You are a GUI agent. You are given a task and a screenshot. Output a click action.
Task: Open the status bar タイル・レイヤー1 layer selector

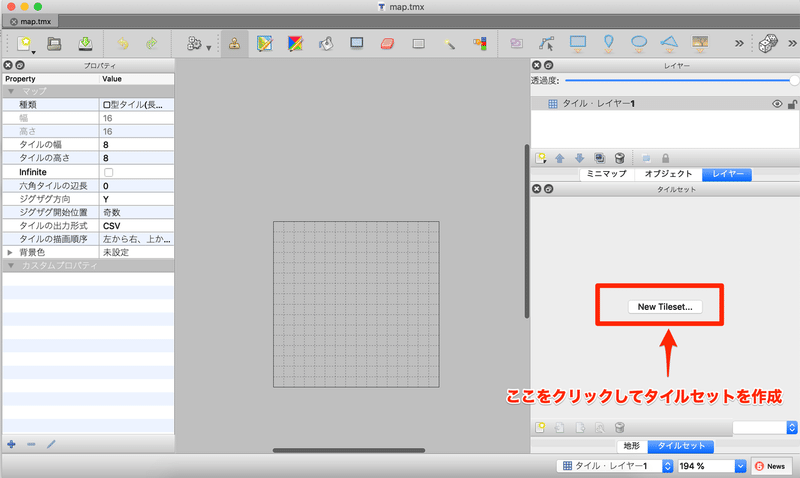point(615,466)
